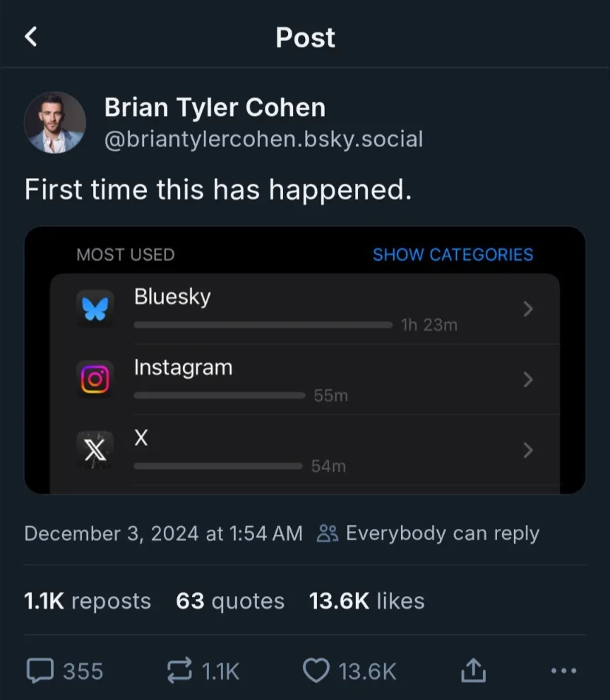Tap SHOW CATEGORIES in the screenshot

click(453, 254)
